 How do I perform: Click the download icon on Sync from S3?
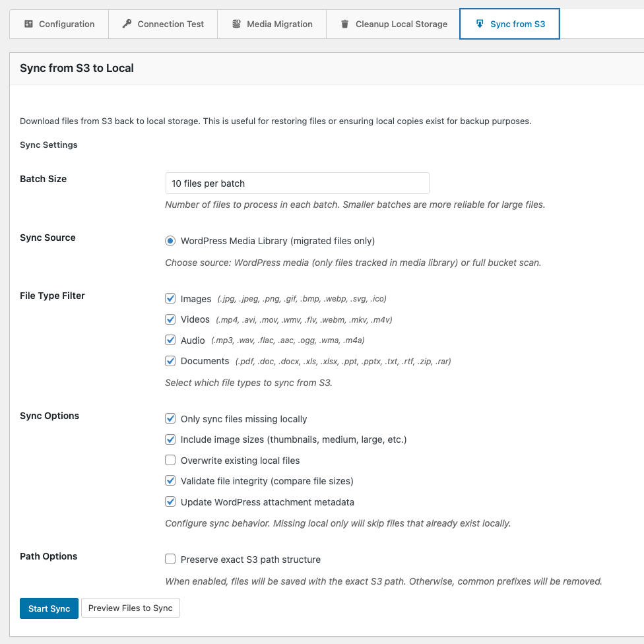(x=480, y=24)
